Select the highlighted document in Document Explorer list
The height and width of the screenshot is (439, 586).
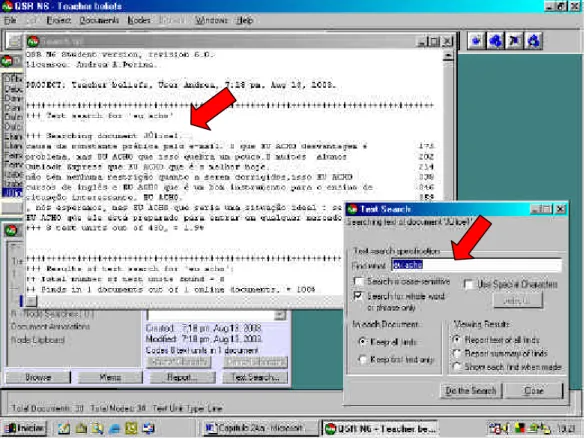pos(13,193)
